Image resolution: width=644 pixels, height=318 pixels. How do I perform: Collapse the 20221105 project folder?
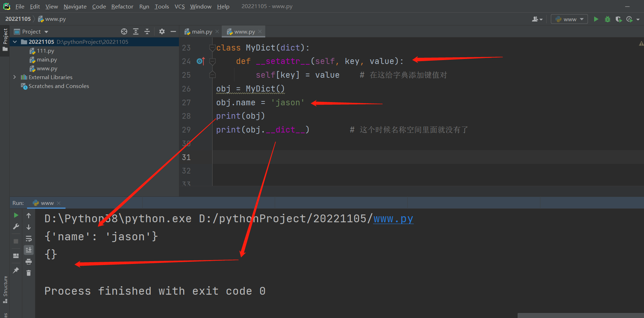15,42
